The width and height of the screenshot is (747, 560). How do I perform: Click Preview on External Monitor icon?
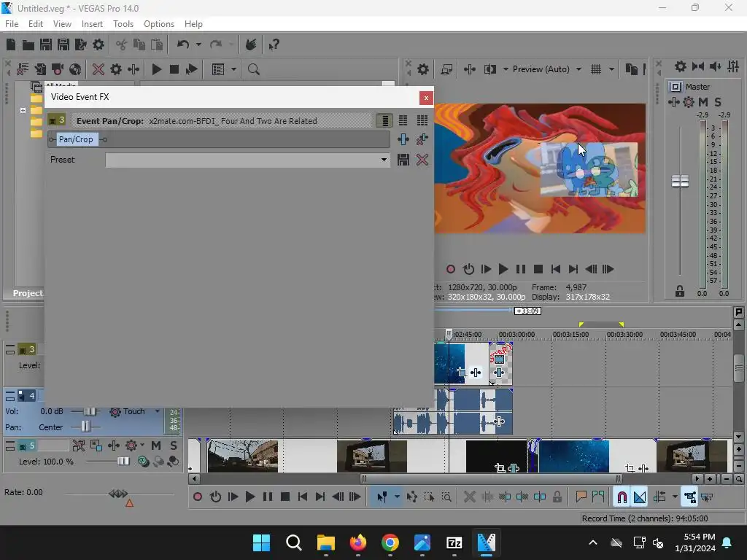pyautogui.click(x=447, y=69)
